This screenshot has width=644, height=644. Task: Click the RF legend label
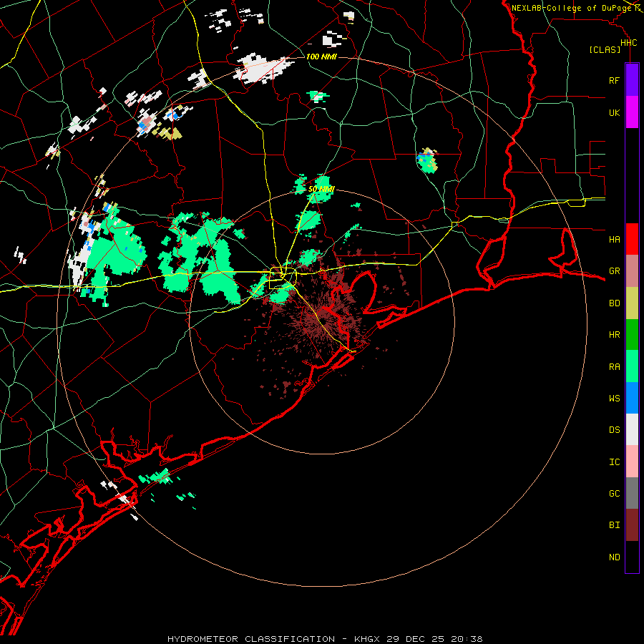[614, 80]
